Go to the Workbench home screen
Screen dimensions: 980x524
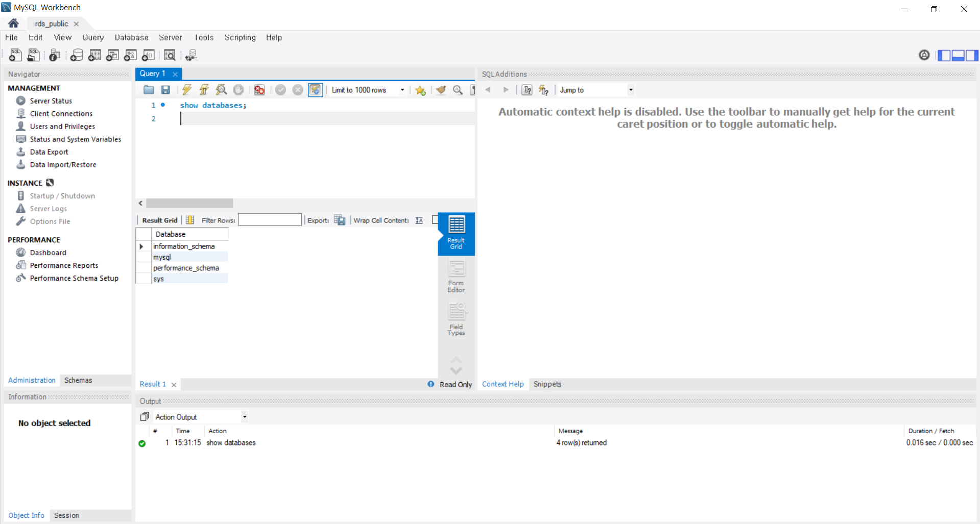[13, 23]
